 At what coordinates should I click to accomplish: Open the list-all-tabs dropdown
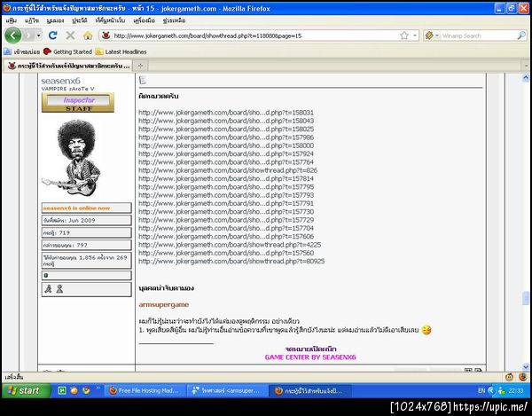(526, 66)
